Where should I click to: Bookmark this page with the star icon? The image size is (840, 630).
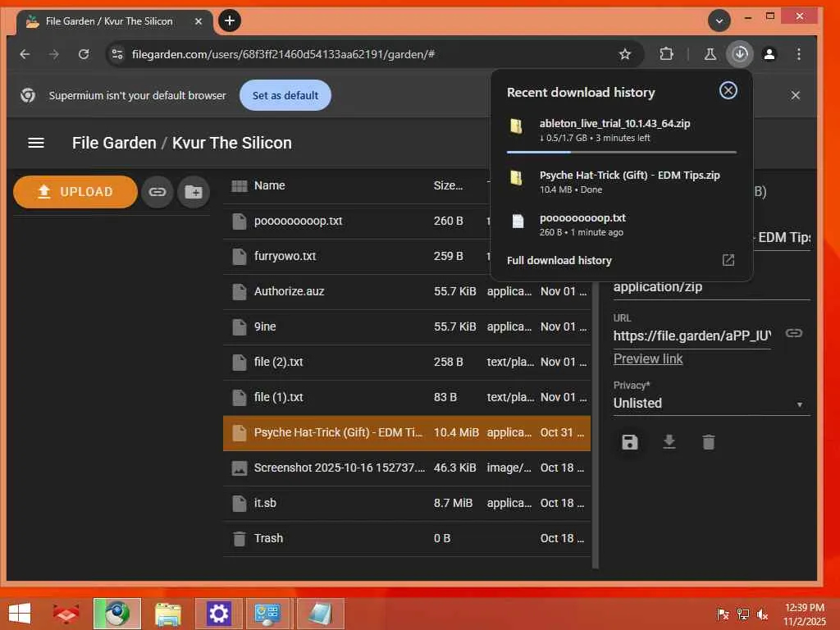[x=624, y=54]
